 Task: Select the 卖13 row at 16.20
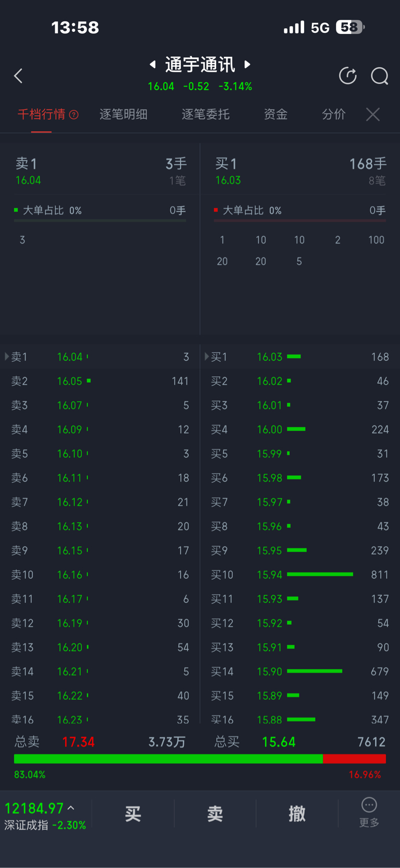pyautogui.click(x=100, y=647)
